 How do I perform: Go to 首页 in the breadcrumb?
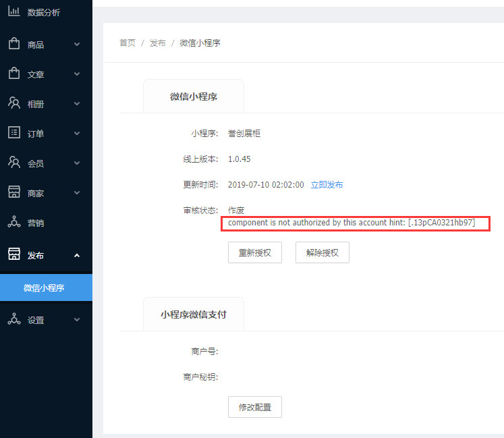coord(128,43)
